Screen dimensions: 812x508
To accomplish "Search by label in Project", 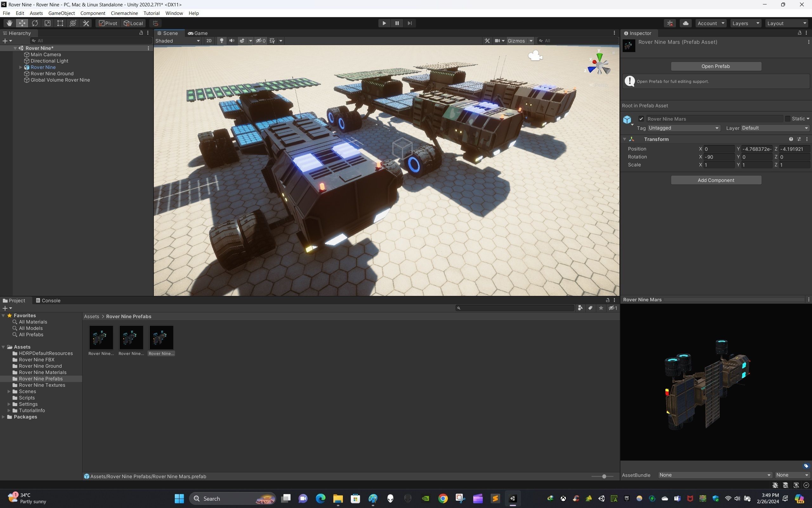I will point(590,308).
